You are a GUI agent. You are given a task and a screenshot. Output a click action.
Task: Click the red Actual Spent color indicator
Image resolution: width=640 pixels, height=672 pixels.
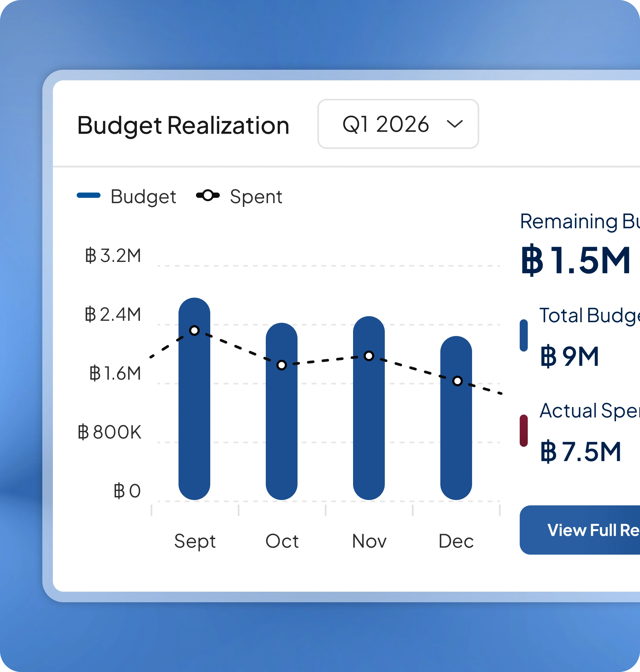pyautogui.click(x=524, y=431)
